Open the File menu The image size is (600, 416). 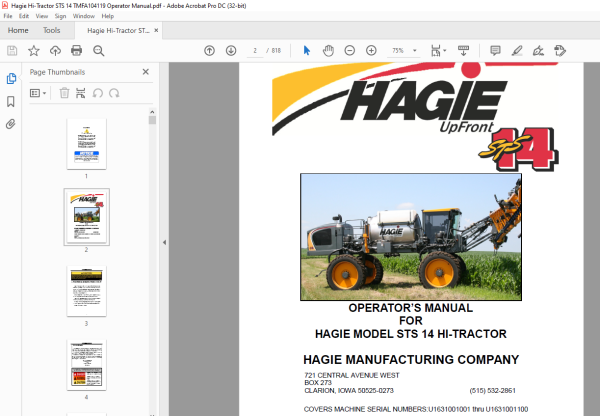coord(8,16)
